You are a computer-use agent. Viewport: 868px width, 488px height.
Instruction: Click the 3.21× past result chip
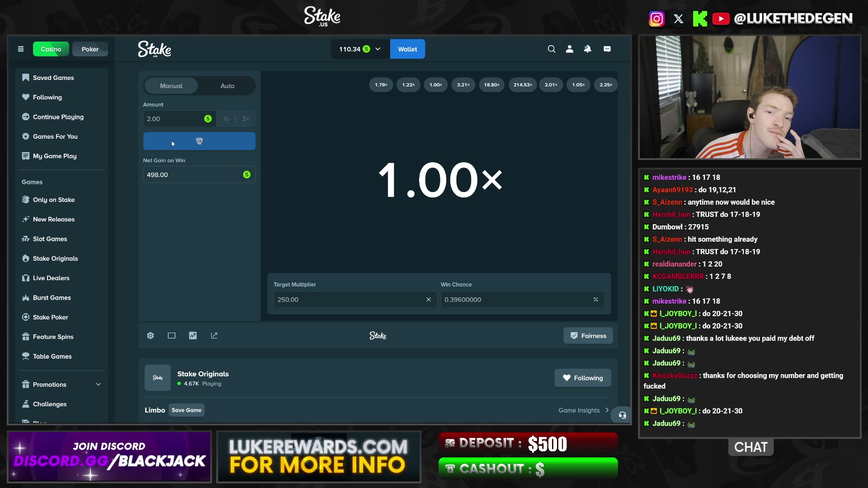[x=463, y=85]
